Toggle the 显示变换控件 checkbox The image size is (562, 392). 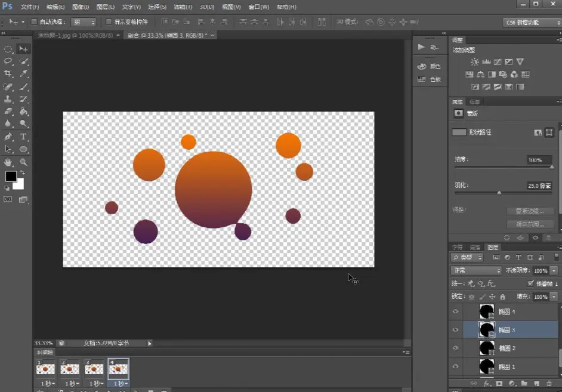(109, 22)
